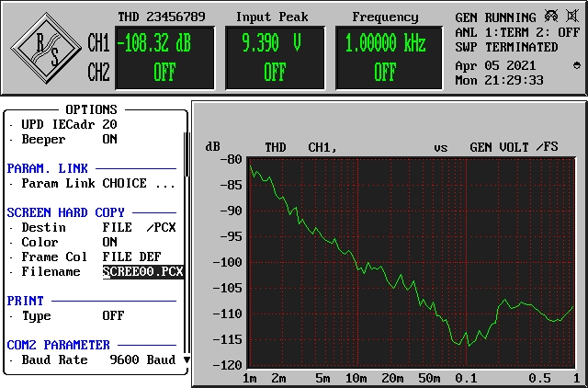Click the graph's dB axis unit label
The height and width of the screenshot is (388, 588).
tap(212, 147)
